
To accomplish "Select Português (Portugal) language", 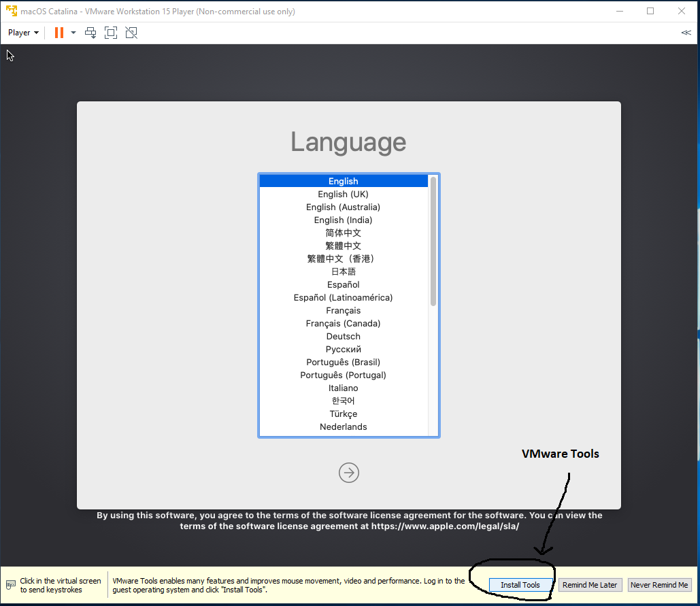I will pyautogui.click(x=344, y=375).
